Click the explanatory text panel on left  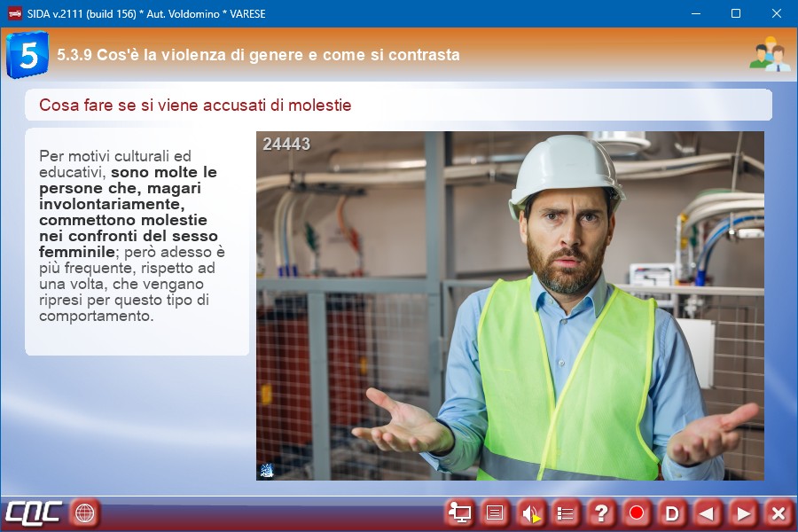[137, 241]
